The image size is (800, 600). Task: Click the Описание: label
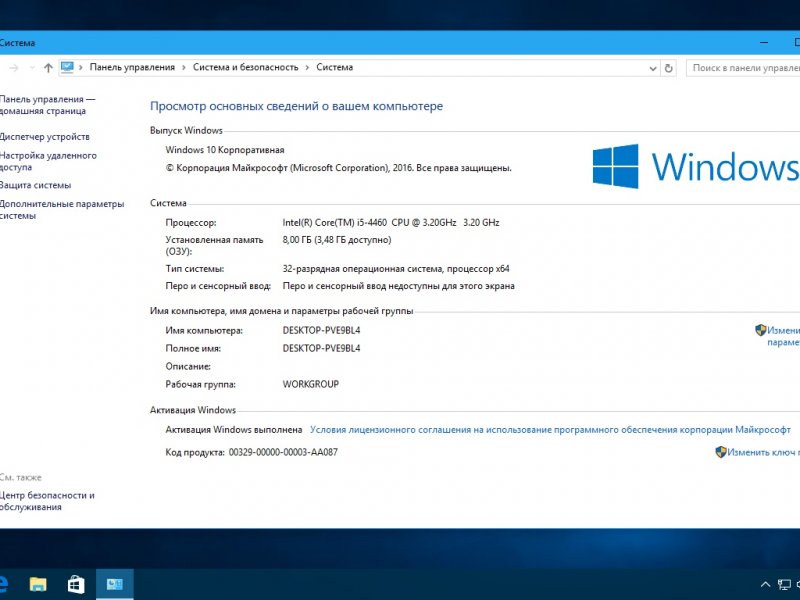pos(188,366)
